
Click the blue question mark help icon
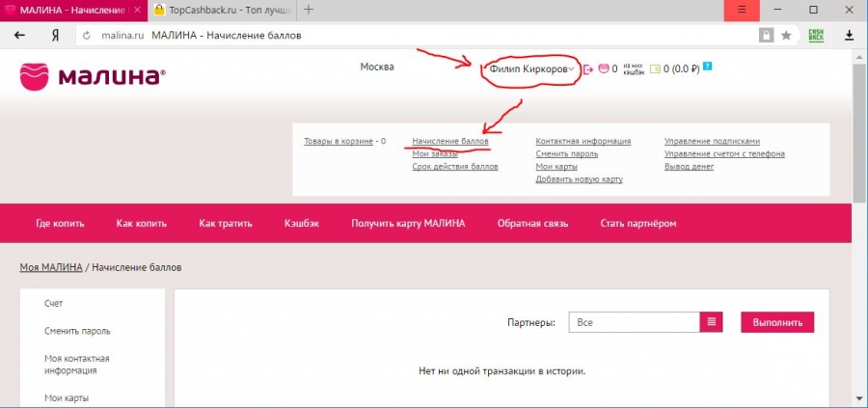708,66
